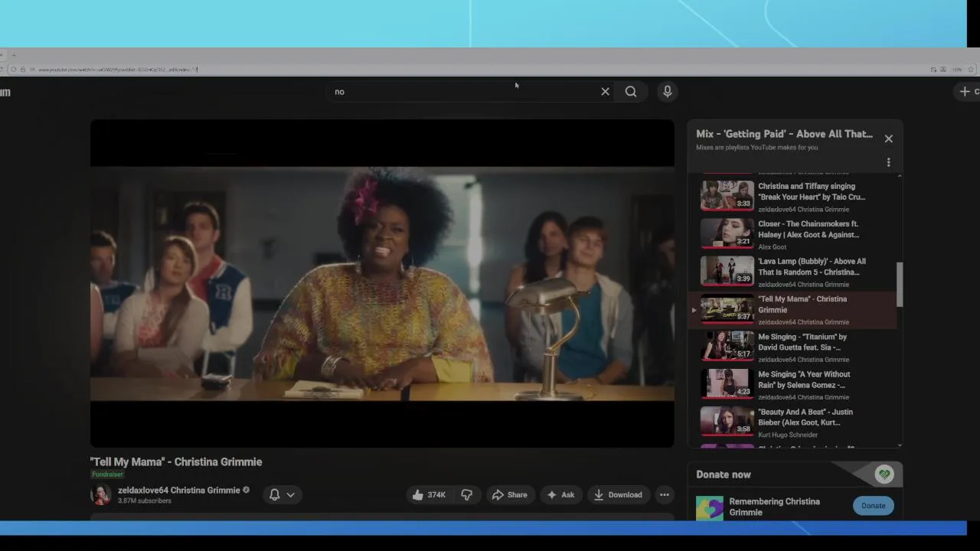Like the video with thumbs up
Image resolution: width=980 pixels, height=551 pixels.
point(429,495)
